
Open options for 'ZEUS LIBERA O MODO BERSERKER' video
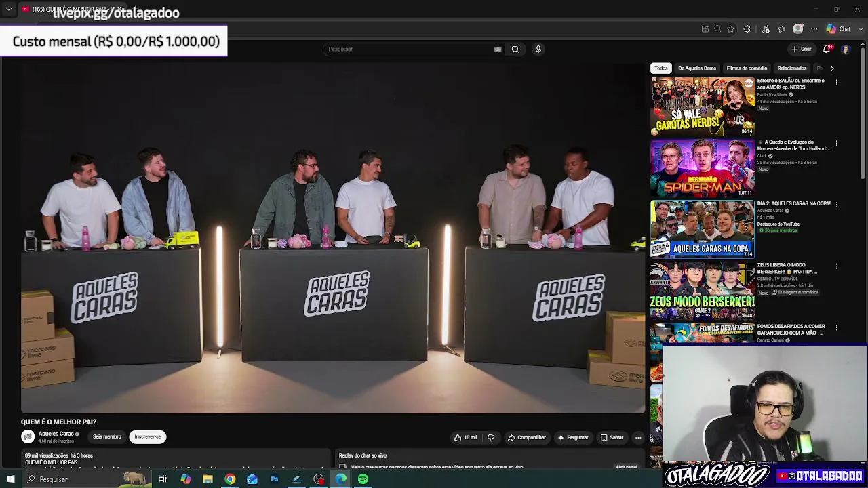point(837,266)
